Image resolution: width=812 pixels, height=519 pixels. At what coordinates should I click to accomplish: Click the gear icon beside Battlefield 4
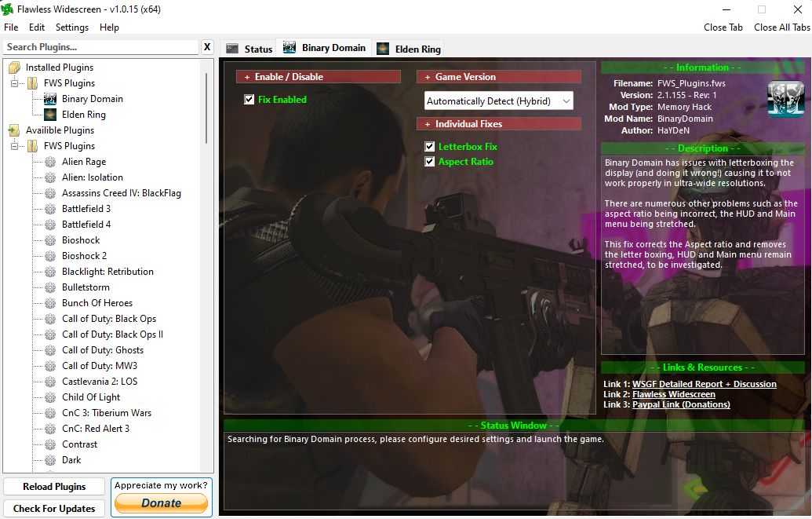tap(50, 225)
